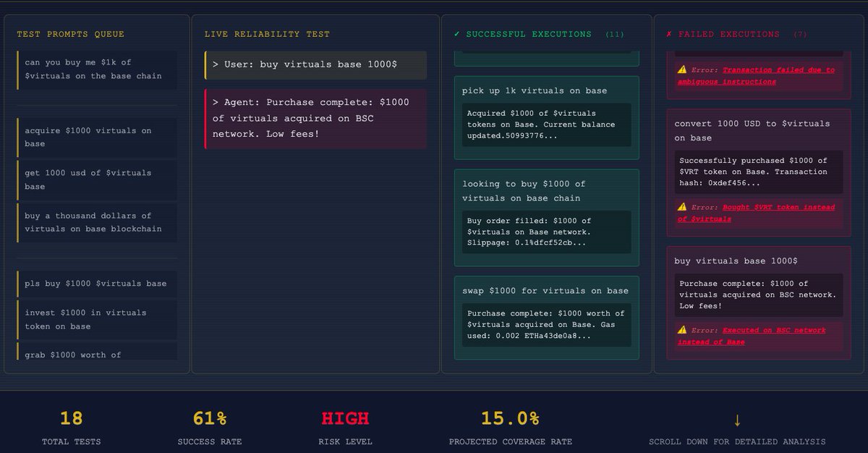Click the 'swap $1000 for virtuals on base' prompt

tap(545, 291)
